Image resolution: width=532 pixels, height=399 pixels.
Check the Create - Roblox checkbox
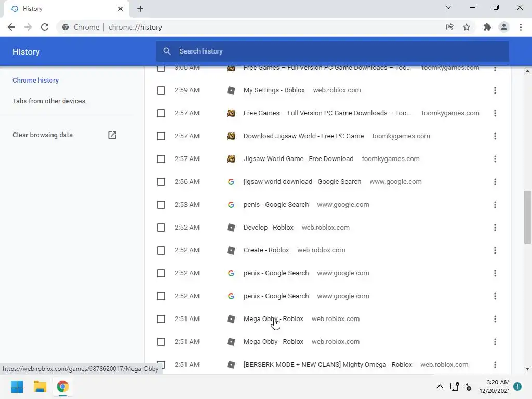[x=161, y=250]
